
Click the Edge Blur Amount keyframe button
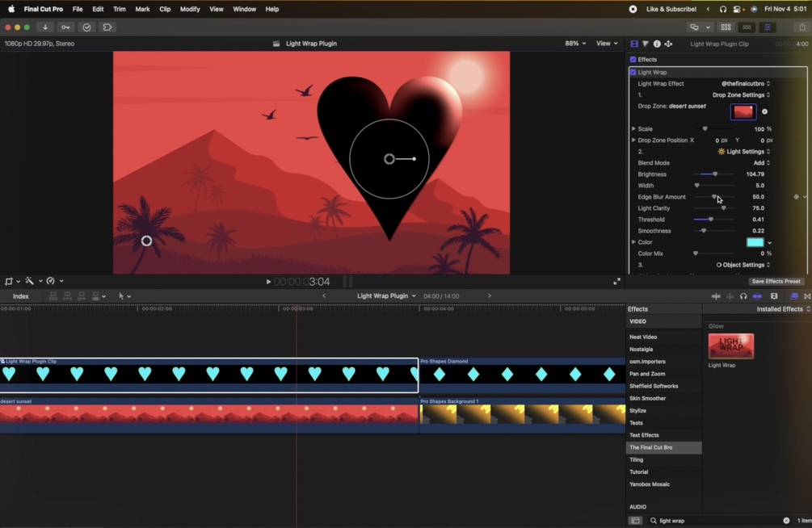click(x=797, y=197)
